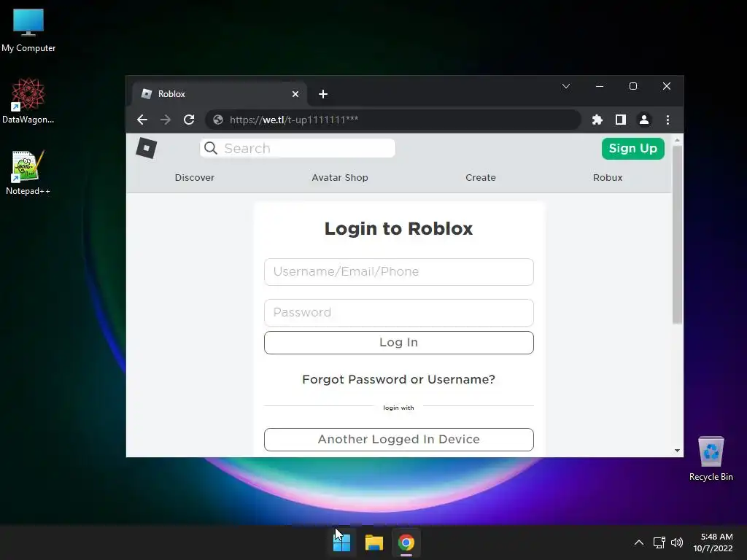Open the Chrome three-dot menu
747x560 pixels.
pyautogui.click(x=667, y=120)
